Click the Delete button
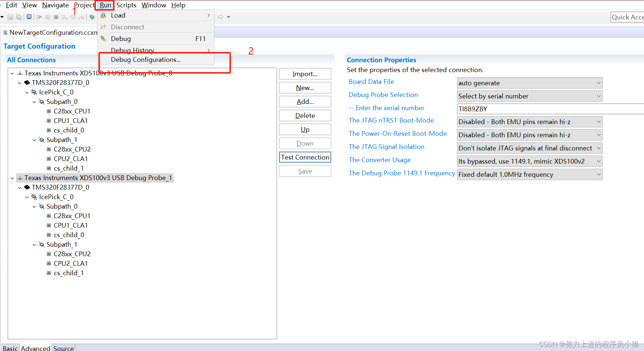 point(305,116)
